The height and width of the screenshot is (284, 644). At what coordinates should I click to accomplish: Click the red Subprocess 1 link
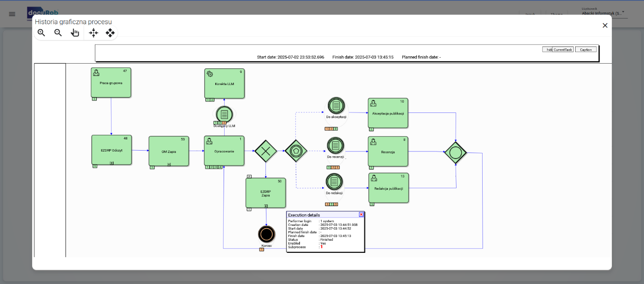tap(321, 247)
